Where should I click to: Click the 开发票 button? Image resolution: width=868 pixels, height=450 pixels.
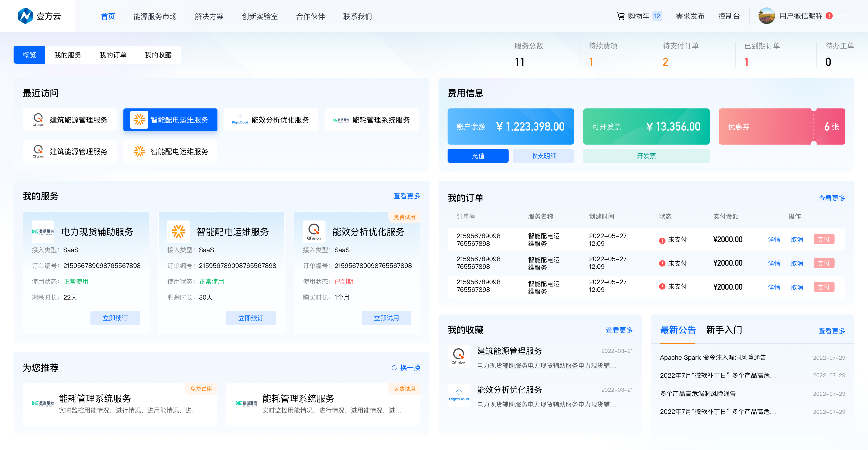[x=646, y=156]
